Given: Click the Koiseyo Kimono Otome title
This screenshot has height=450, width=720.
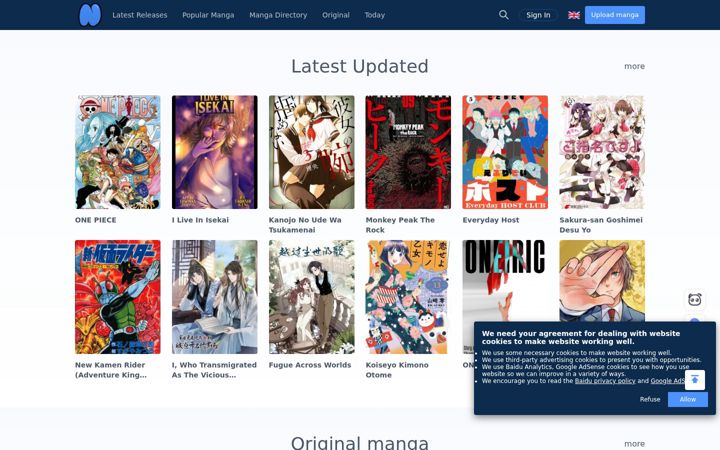Looking at the screenshot, I should click(x=397, y=370).
